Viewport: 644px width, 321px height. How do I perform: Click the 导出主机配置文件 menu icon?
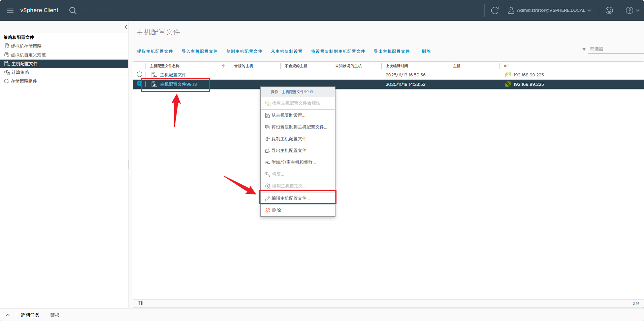click(267, 151)
